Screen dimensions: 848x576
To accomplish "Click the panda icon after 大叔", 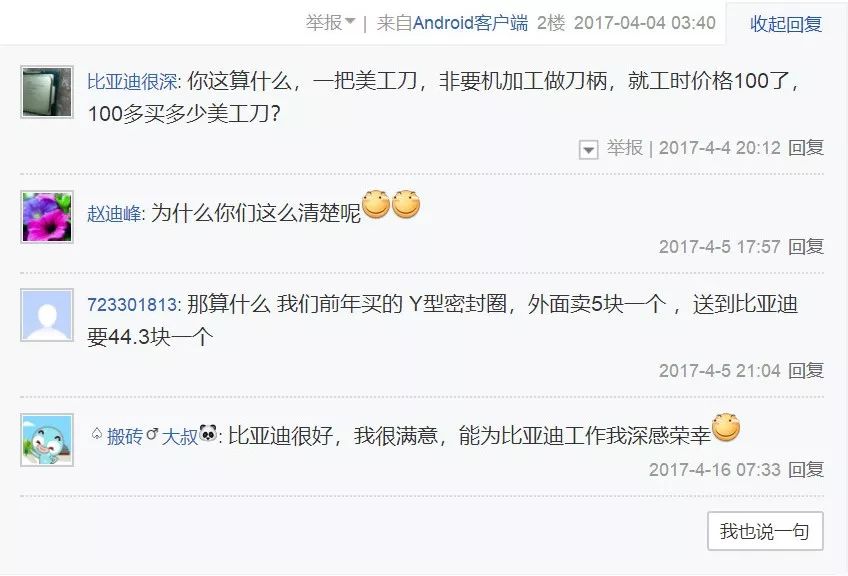I will [x=208, y=433].
